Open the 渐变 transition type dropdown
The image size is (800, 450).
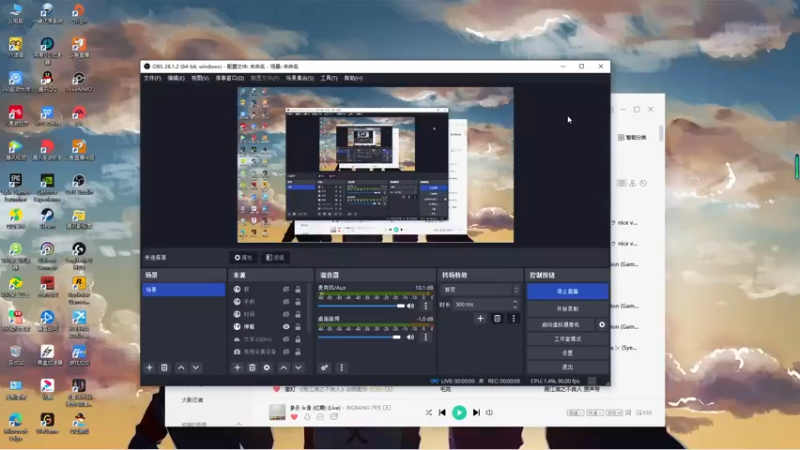point(480,290)
